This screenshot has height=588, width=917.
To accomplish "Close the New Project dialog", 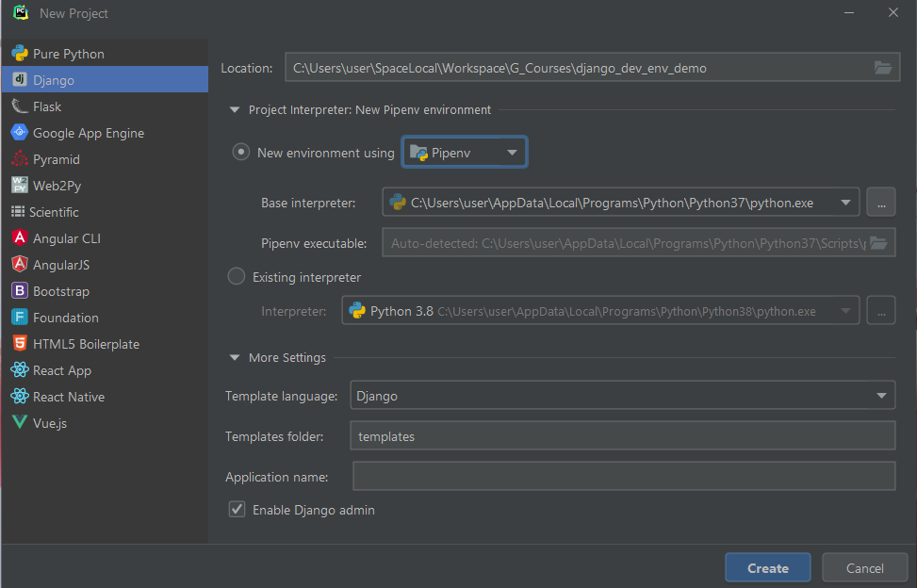I will 893,12.
